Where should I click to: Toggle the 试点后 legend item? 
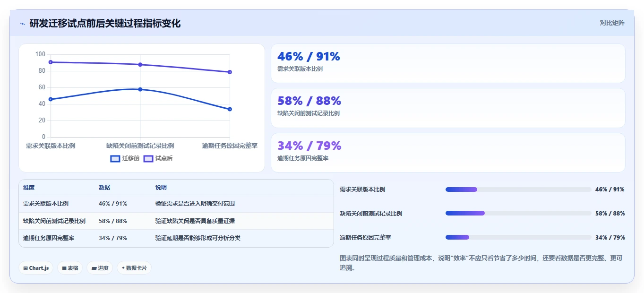pyautogui.click(x=158, y=158)
